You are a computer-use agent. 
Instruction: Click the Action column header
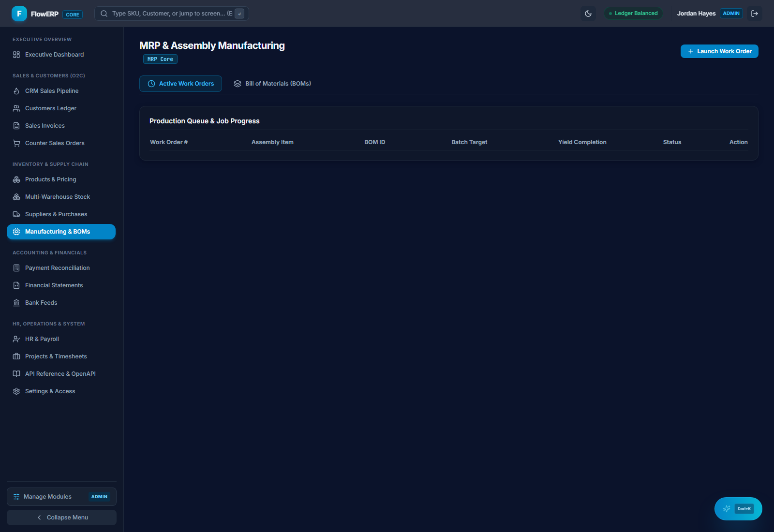point(739,142)
